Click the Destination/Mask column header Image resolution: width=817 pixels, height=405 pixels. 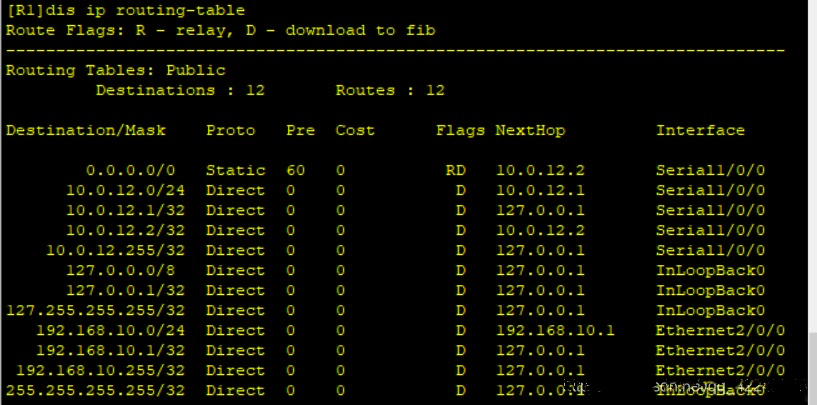[x=85, y=130]
